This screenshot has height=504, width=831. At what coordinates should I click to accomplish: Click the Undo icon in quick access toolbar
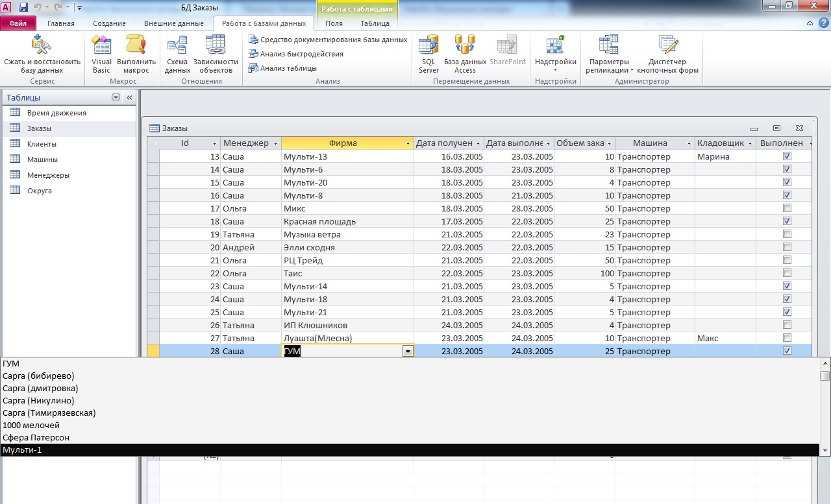[38, 7]
